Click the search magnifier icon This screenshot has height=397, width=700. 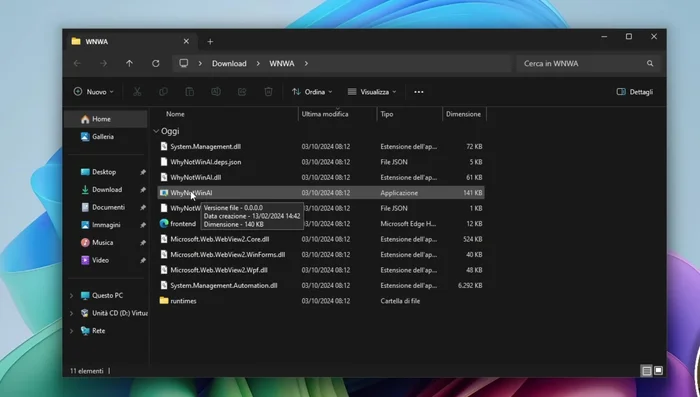pos(650,63)
